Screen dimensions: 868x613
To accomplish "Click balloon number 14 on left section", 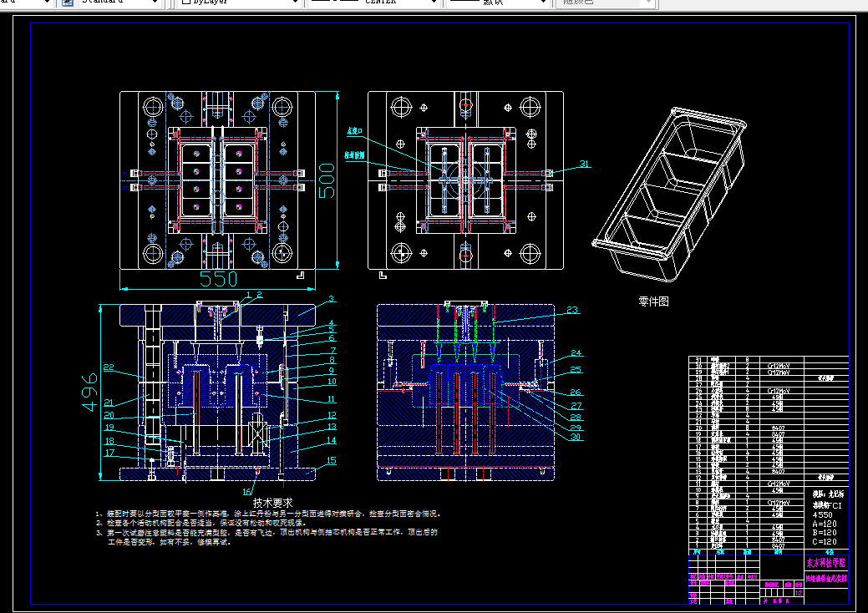I will coord(331,440).
